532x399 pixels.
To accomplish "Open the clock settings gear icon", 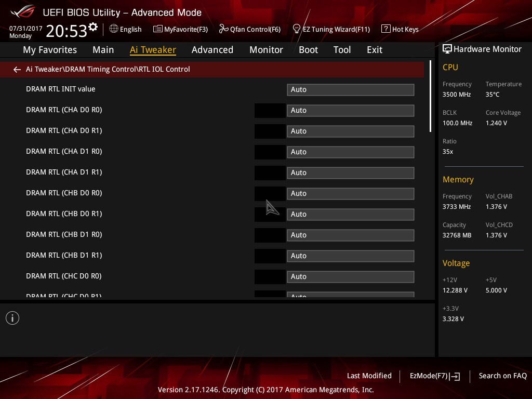I will 93,27.
